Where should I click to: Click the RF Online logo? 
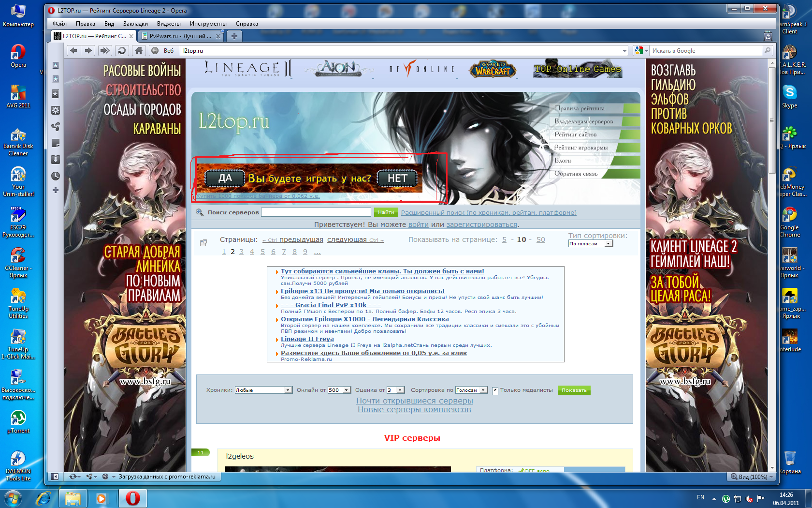click(x=422, y=69)
